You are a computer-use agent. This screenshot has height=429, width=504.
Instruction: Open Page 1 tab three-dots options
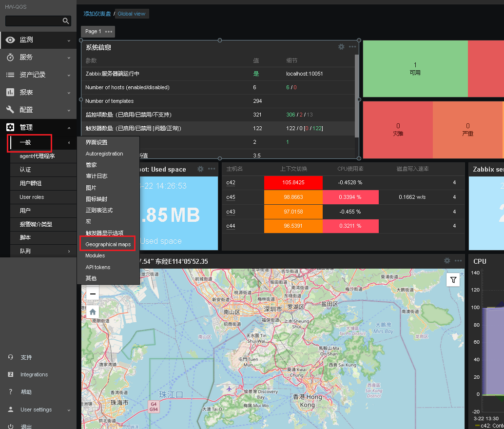[x=109, y=32]
